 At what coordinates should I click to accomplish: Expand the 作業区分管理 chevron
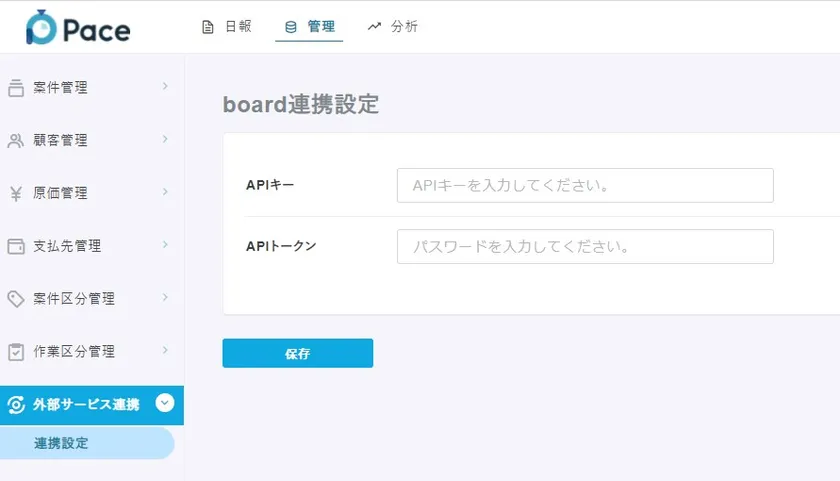pos(165,350)
